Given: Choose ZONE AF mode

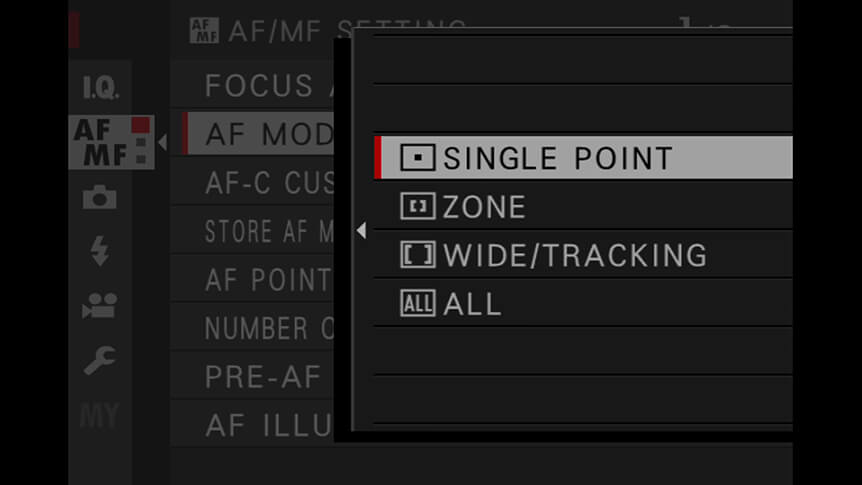Looking at the screenshot, I should pos(583,206).
